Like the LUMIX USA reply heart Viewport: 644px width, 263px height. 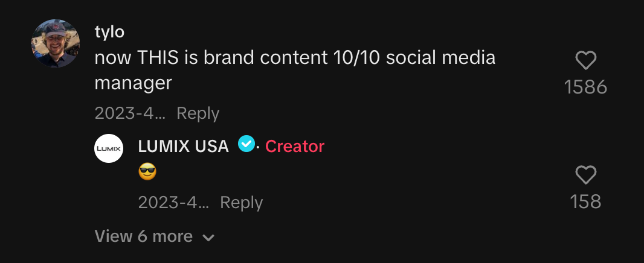coord(585,176)
